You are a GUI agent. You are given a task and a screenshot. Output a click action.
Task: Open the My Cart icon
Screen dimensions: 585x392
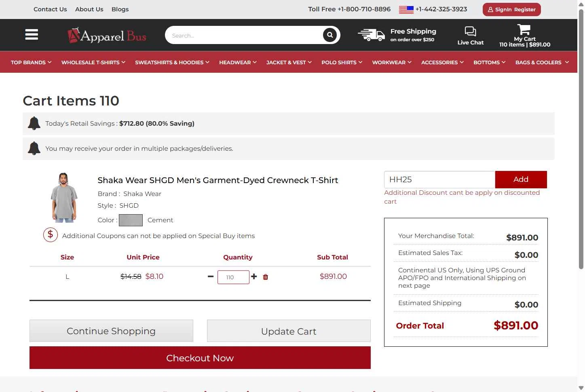point(524,30)
